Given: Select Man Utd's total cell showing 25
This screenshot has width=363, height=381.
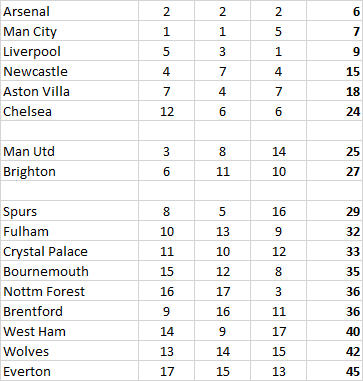Looking at the screenshot, I should [x=335, y=151].
